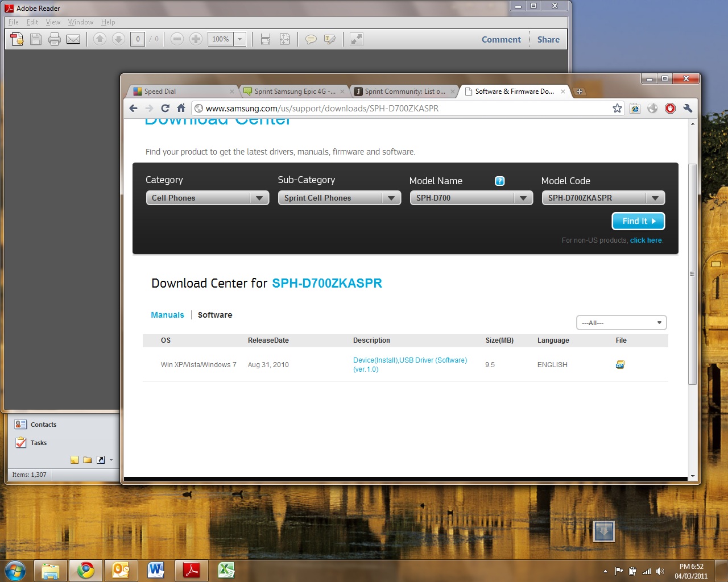Click the email envelope icon in Adobe Reader
The width and height of the screenshot is (728, 582).
[x=73, y=39]
